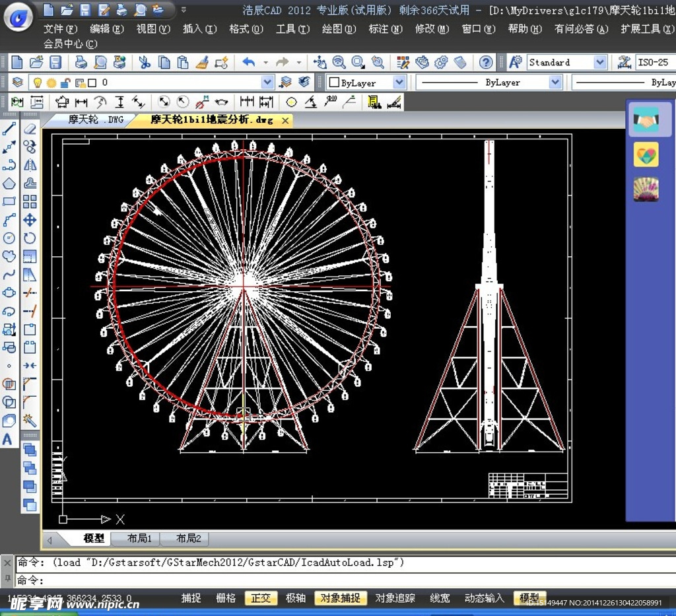Select the Line drawing tool

[9, 129]
